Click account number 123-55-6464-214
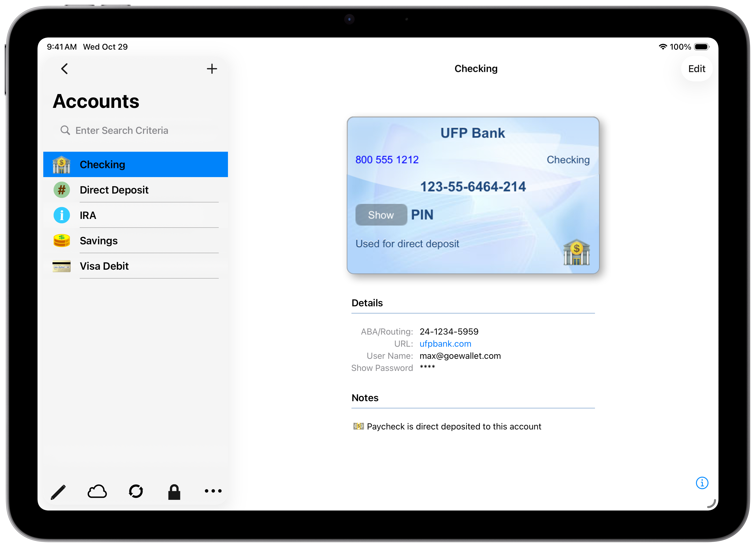Screen dimensions: 756x548 click(473, 187)
